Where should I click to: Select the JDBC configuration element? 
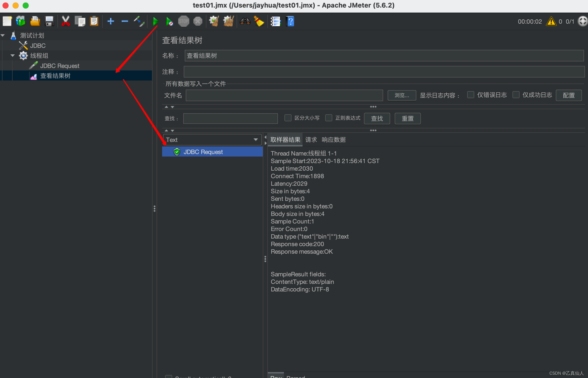click(x=38, y=46)
